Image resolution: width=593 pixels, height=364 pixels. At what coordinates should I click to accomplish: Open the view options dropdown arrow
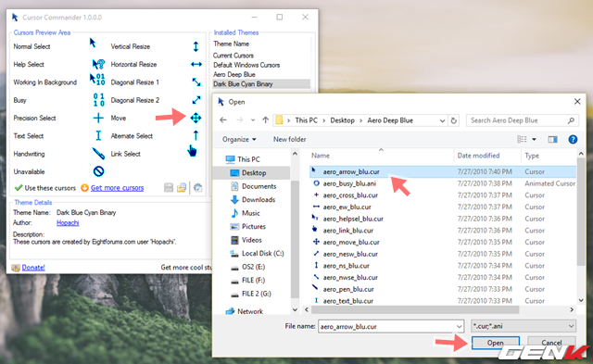coord(534,140)
